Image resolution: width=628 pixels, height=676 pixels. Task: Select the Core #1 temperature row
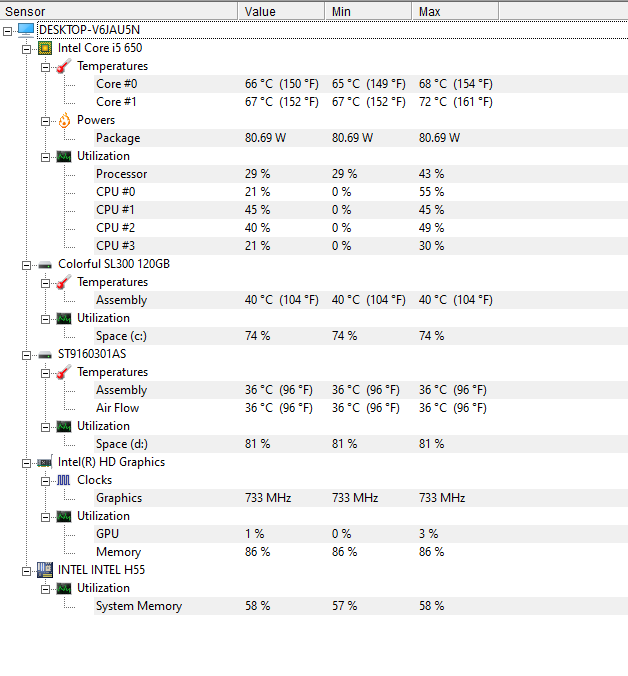pyautogui.click(x=361, y=102)
